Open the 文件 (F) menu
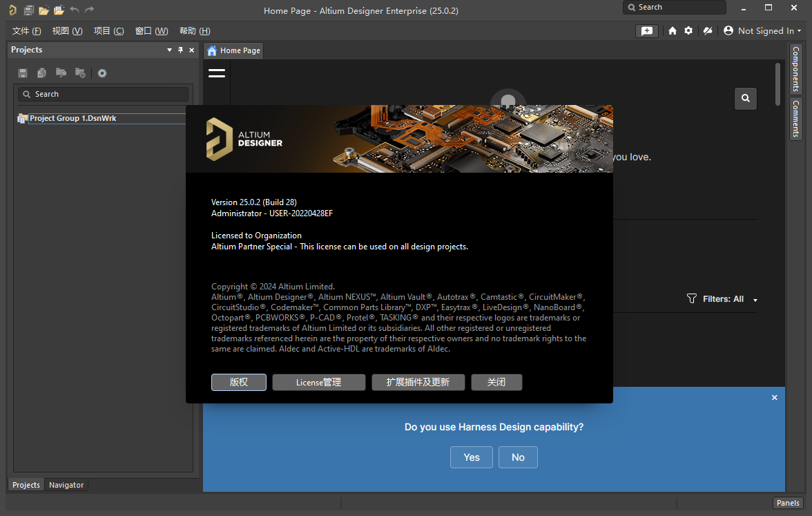812x516 pixels. tap(26, 31)
